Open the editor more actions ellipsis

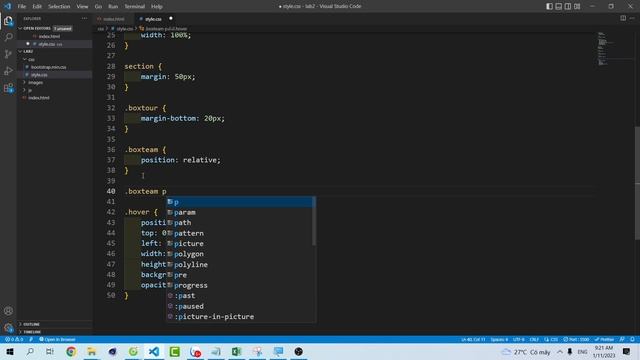(x=632, y=18)
